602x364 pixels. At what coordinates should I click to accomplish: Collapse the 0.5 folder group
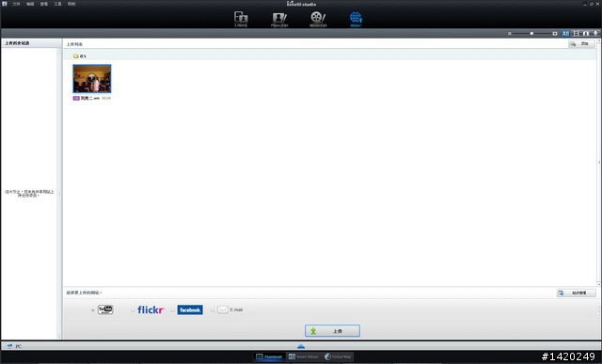75,56
